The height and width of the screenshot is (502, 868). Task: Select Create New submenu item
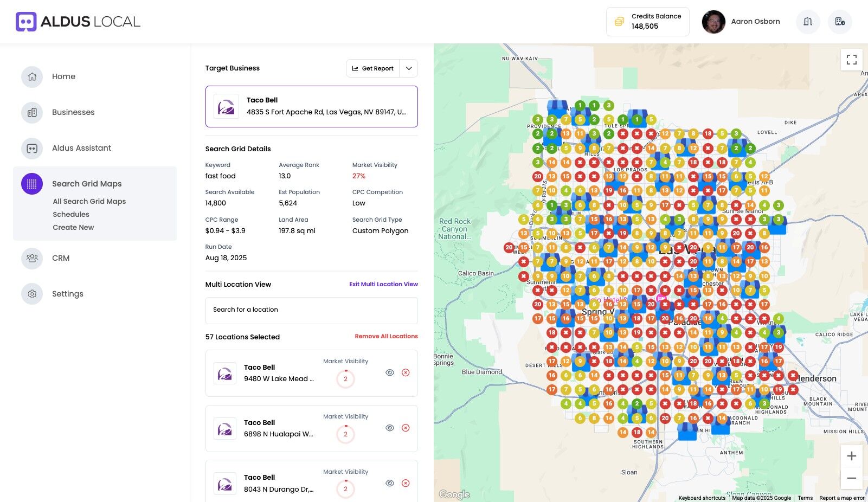point(73,227)
